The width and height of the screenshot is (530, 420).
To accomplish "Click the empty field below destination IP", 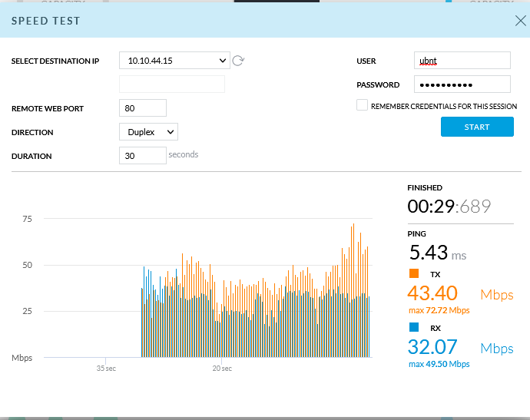I will tap(172, 84).
